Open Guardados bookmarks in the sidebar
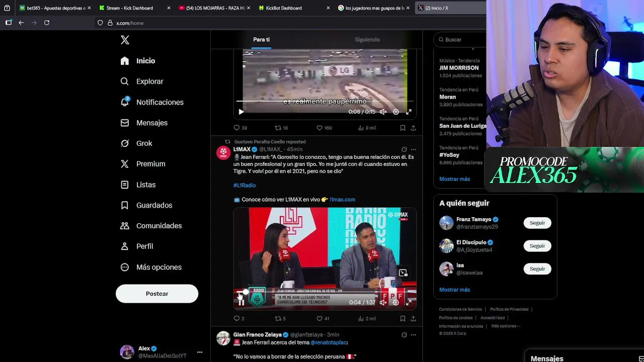Viewport: 644px width, 362px height. (146, 205)
